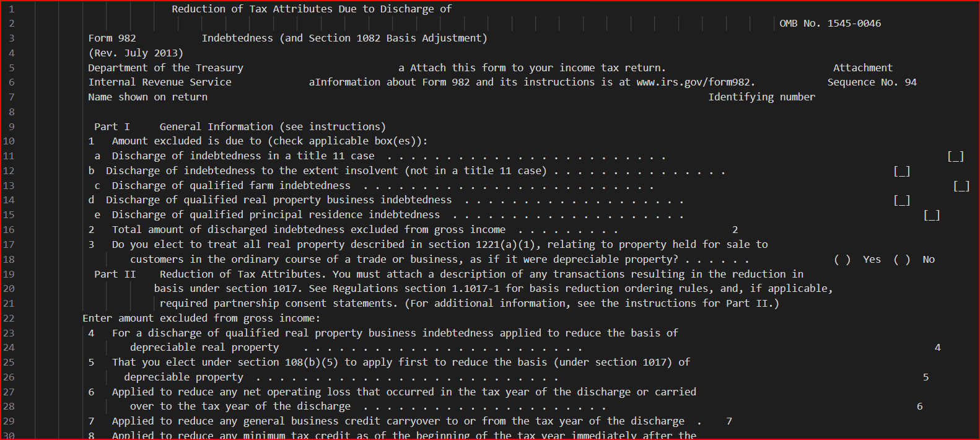This screenshot has height=440, width=980.
Task: Click the "Name shown on return" text
Action: [147, 97]
